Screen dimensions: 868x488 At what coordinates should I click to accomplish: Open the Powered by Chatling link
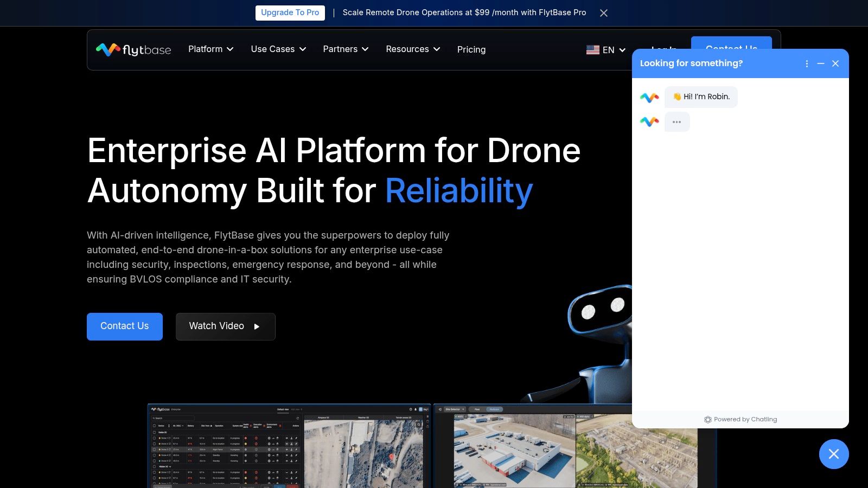(741, 419)
